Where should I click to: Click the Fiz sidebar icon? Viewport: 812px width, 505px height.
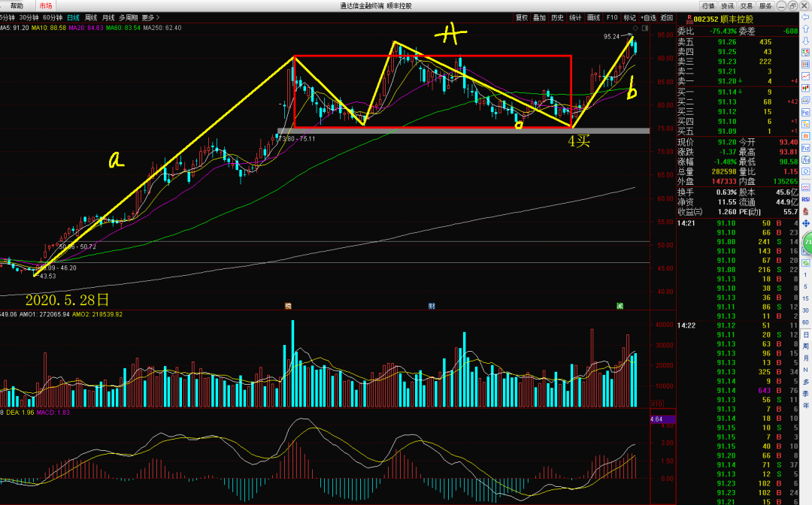click(806, 148)
